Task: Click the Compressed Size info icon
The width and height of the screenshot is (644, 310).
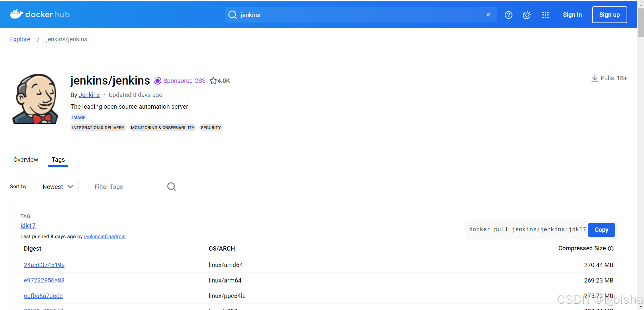Action: point(611,249)
